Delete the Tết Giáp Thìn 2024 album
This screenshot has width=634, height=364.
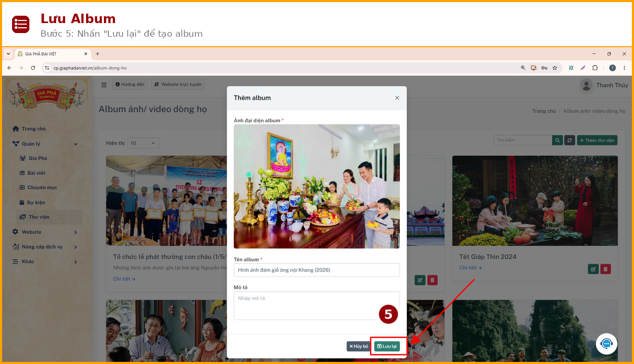606,269
